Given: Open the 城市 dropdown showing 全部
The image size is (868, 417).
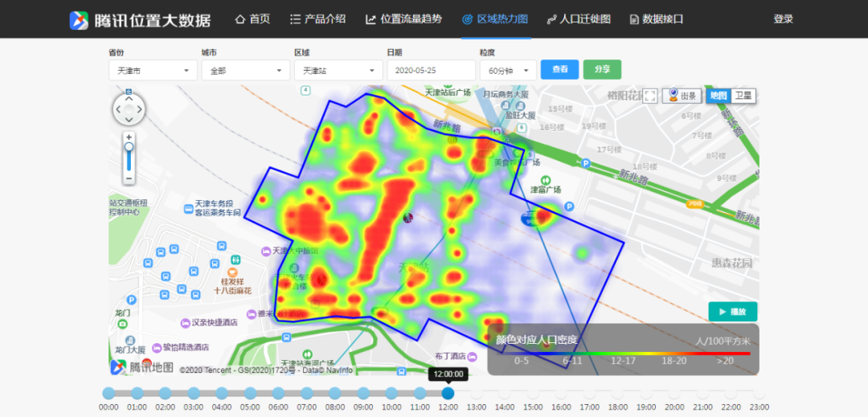Looking at the screenshot, I should 245,71.
